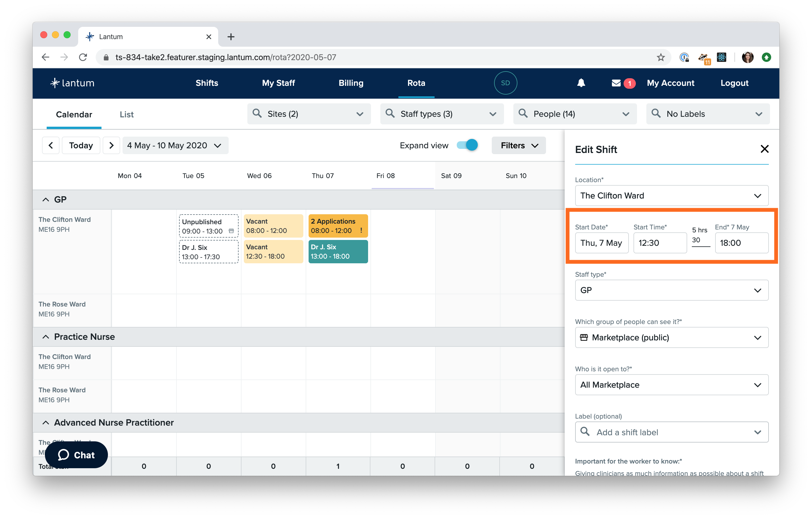Open the Marketplace (public) dropdown

(x=671, y=337)
